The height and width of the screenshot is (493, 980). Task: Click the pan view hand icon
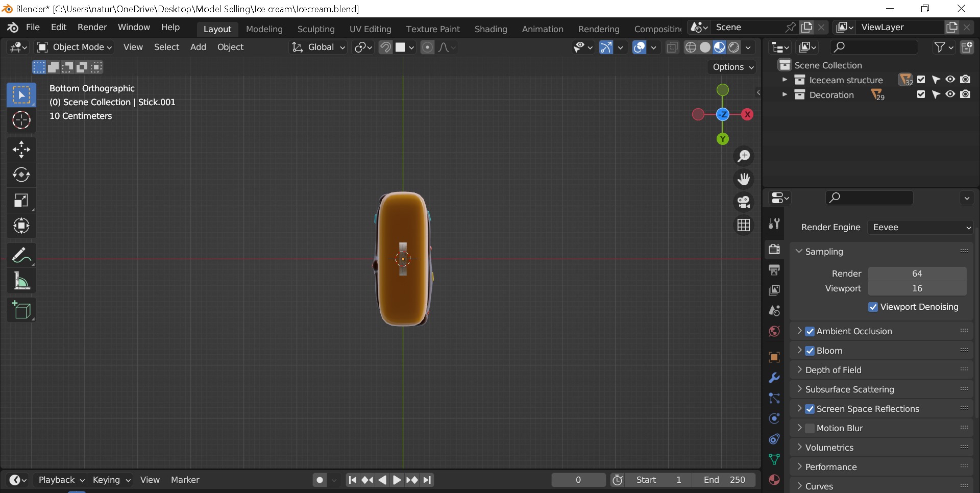tap(744, 179)
